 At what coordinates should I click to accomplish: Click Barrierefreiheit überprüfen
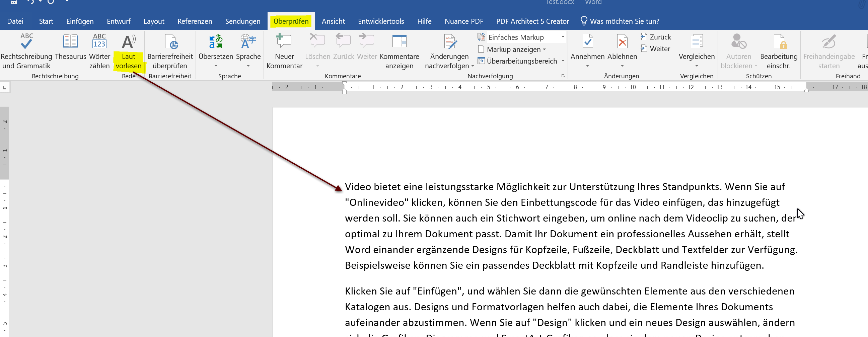[x=170, y=51]
